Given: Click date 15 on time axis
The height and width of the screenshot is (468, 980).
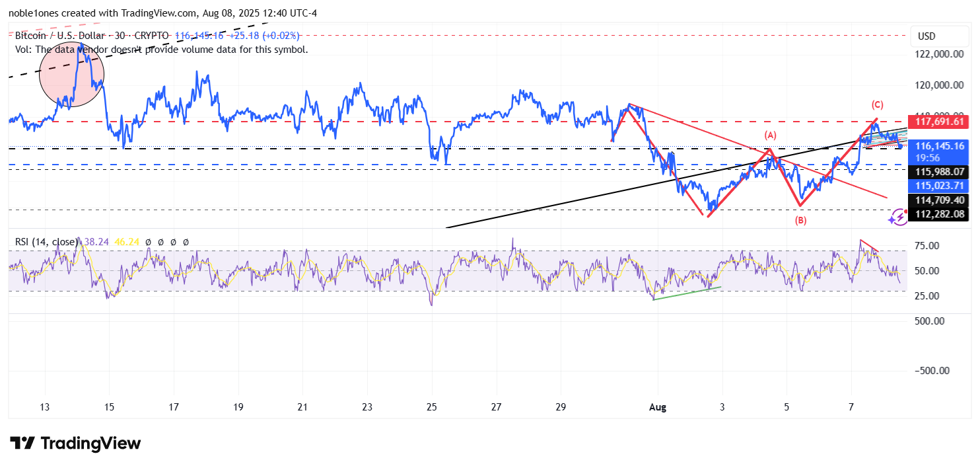Looking at the screenshot, I should click(110, 407).
